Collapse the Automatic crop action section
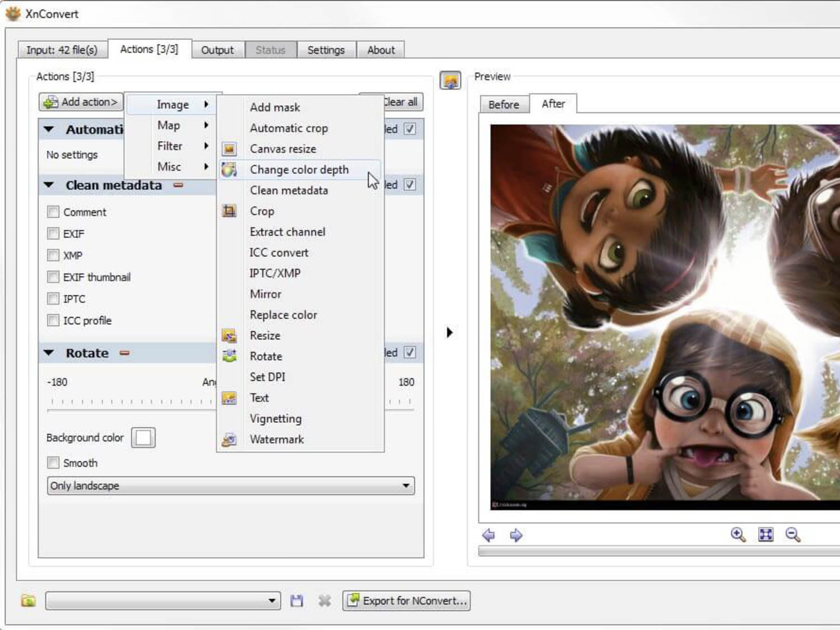Viewport: 840px width, 630px height. [x=49, y=129]
